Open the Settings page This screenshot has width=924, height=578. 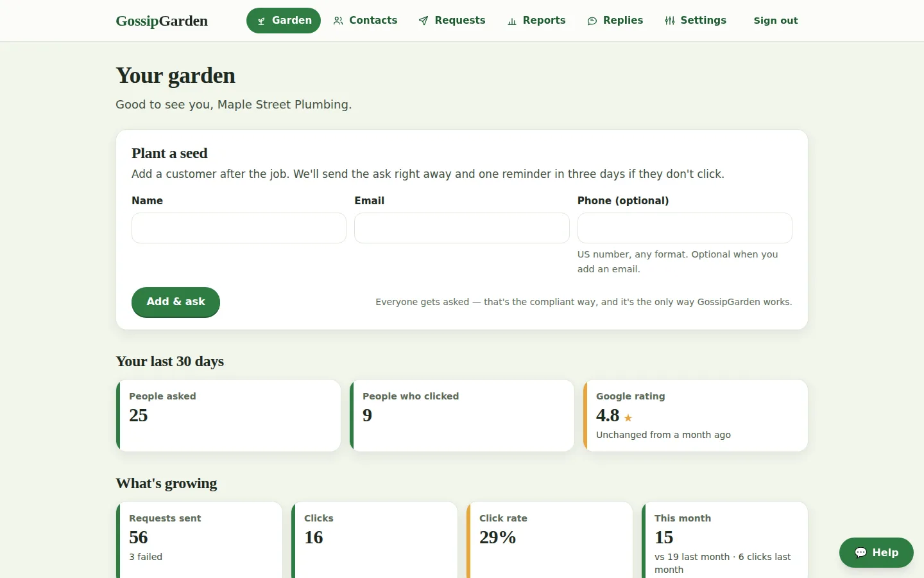pos(696,21)
